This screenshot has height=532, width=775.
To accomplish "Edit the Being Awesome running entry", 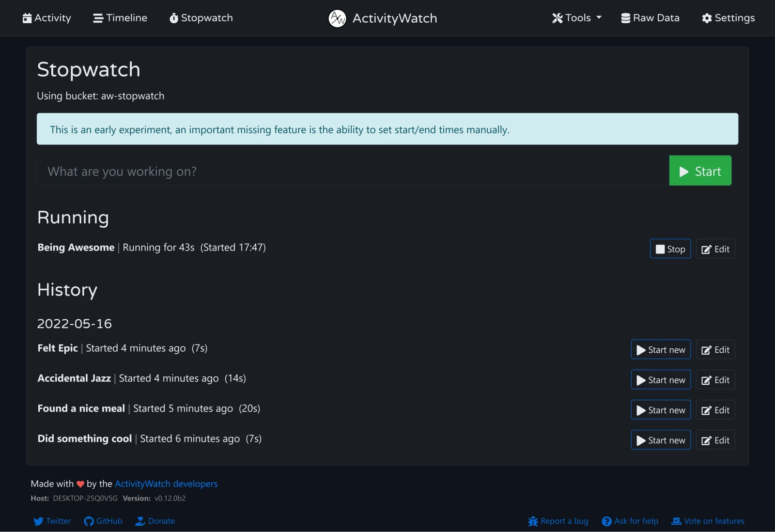I will coord(715,249).
